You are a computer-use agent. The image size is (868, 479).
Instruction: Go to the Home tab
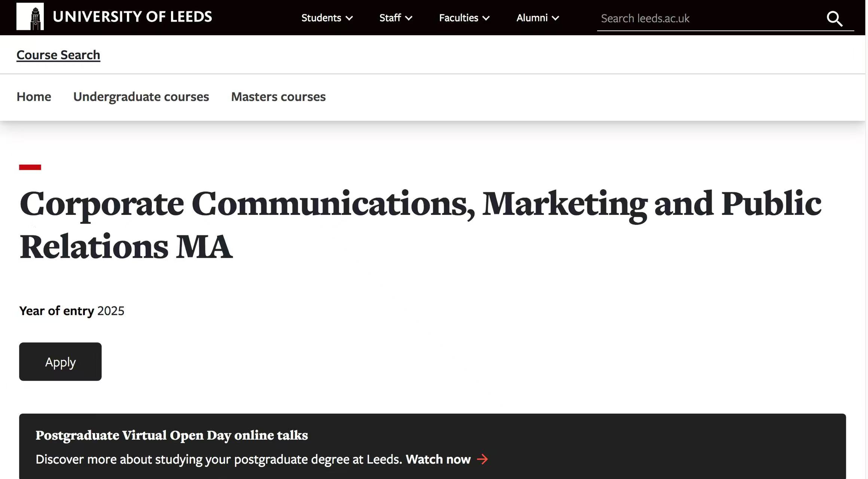[34, 97]
